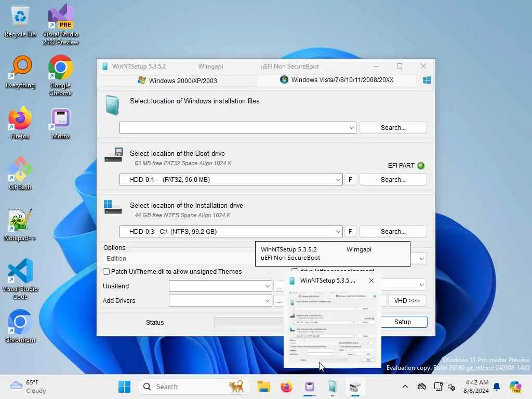The height and width of the screenshot is (399, 532).
Task: Open File Explorer from the taskbar
Action: [263, 387]
